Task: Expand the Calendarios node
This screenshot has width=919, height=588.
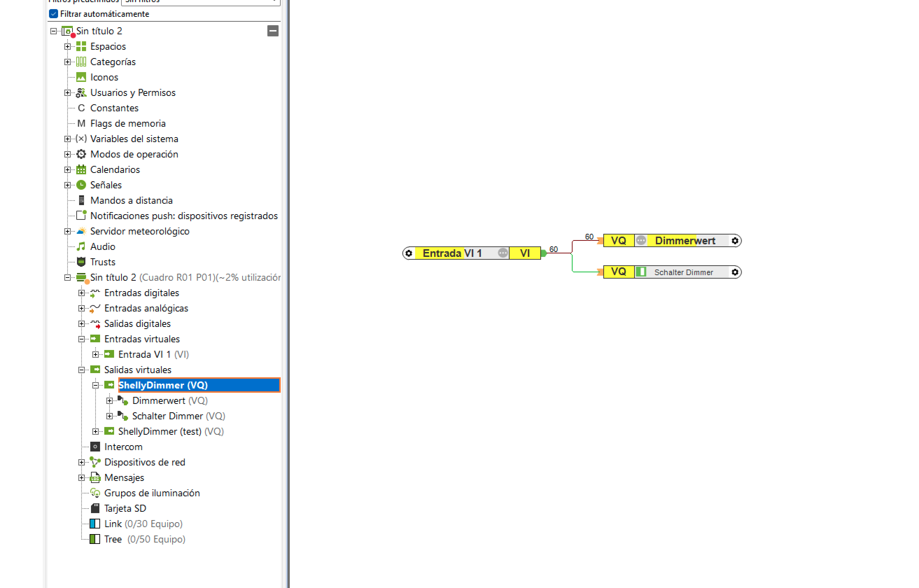Action: (x=68, y=169)
